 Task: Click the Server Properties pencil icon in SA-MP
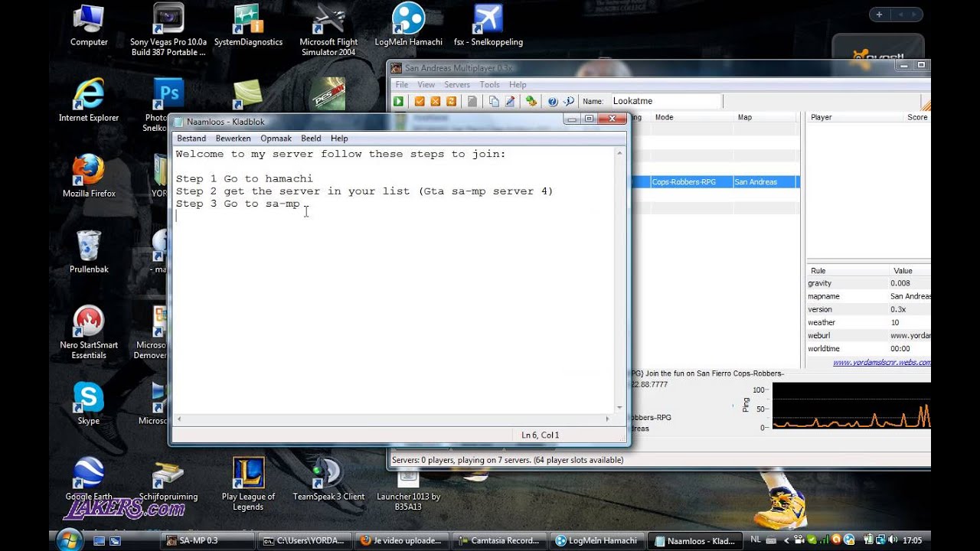point(510,101)
